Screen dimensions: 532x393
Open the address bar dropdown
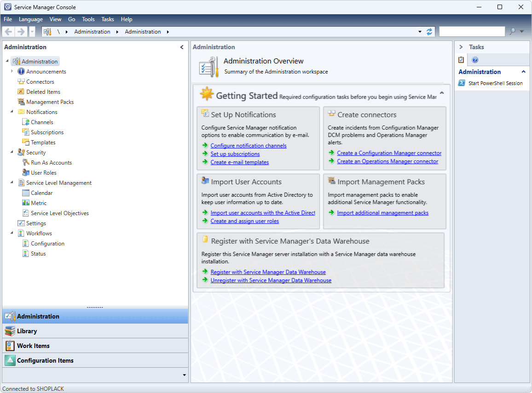tap(420, 32)
